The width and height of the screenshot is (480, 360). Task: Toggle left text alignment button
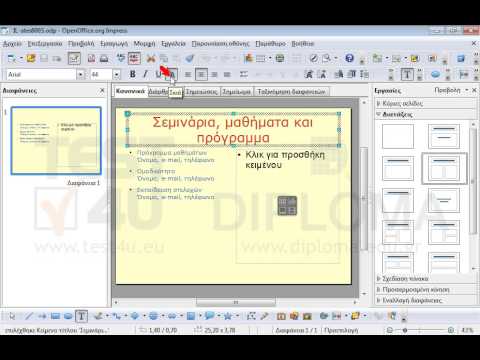click(188, 74)
